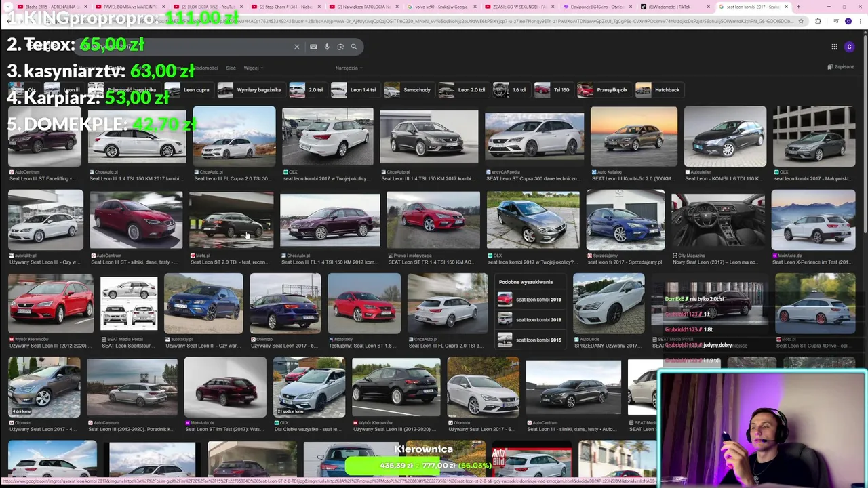
Task: Open related search 'seat leon kombi 2019'
Action: [530, 300]
